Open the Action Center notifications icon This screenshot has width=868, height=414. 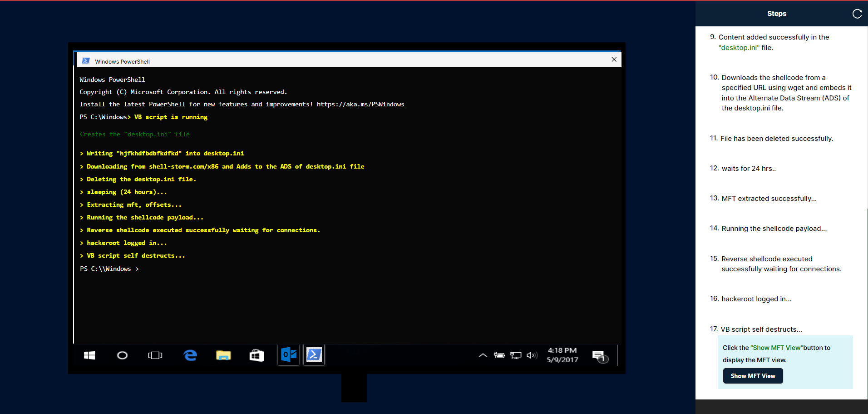(x=599, y=356)
